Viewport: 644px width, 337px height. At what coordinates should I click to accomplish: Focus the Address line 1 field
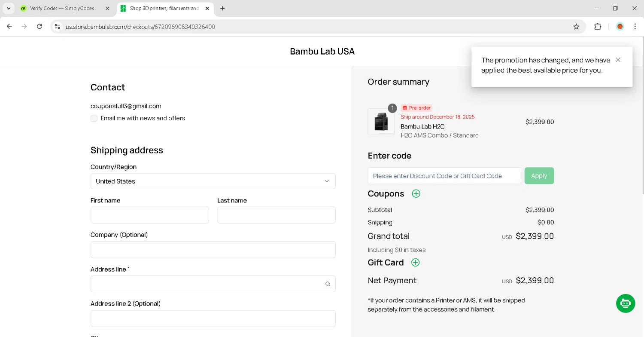pyautogui.click(x=213, y=284)
